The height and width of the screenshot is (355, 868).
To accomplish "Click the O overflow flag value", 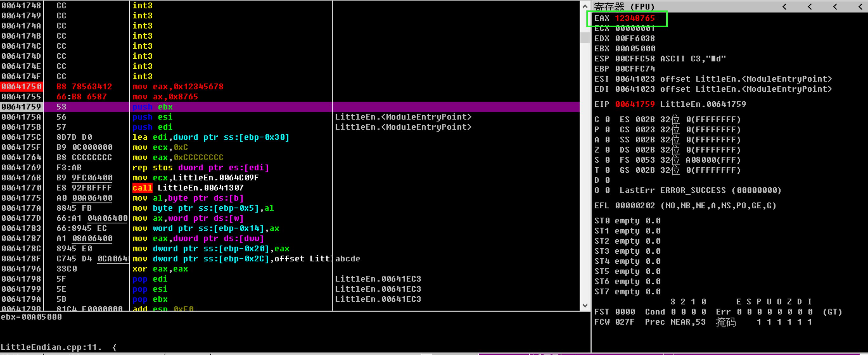I will click(607, 190).
